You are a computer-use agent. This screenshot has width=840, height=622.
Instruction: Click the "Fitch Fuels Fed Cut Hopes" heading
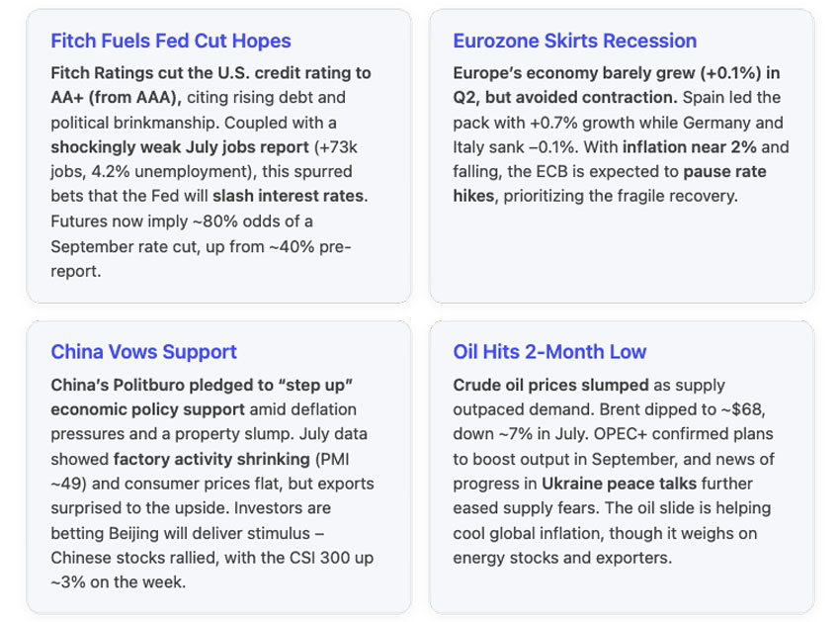pyautogui.click(x=171, y=42)
